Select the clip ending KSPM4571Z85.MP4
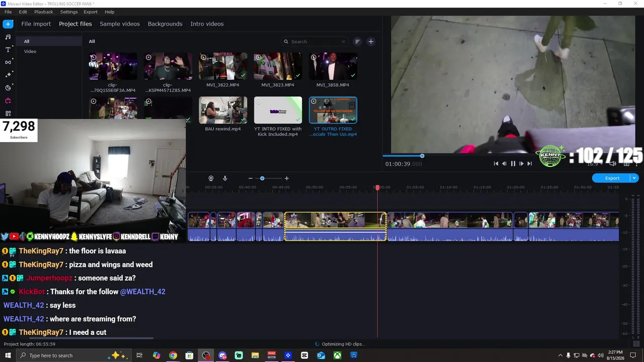644x362 pixels. (168, 66)
